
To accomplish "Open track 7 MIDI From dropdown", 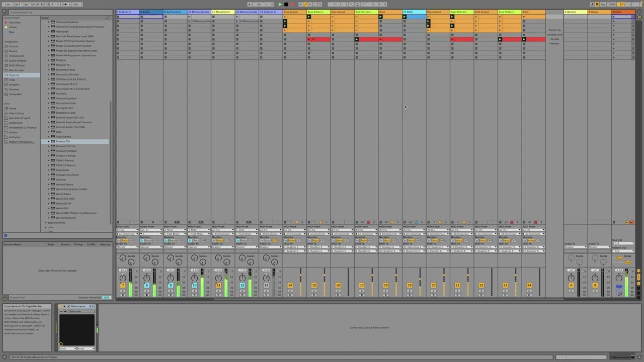I will (127, 230).
